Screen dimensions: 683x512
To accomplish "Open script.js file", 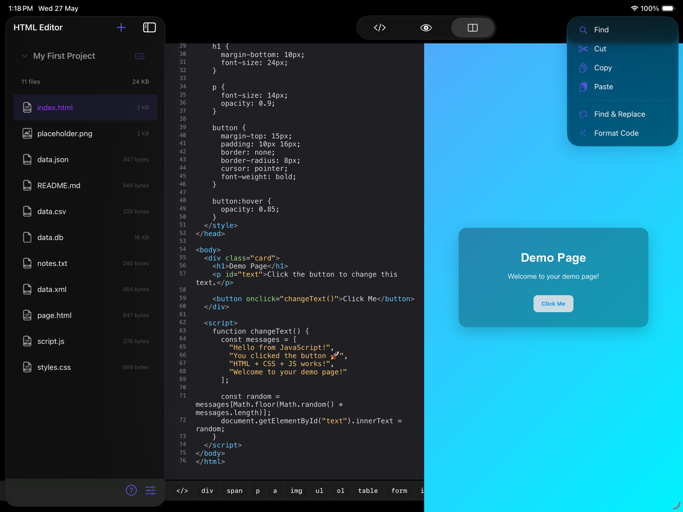I will click(x=85, y=341).
